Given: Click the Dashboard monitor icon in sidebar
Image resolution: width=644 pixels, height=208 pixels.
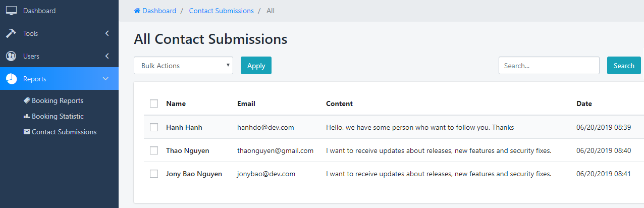Looking at the screenshot, I should coord(11,11).
